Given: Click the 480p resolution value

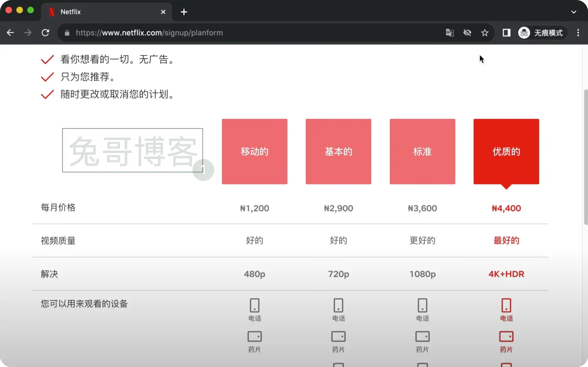Looking at the screenshot, I should click(x=255, y=274).
